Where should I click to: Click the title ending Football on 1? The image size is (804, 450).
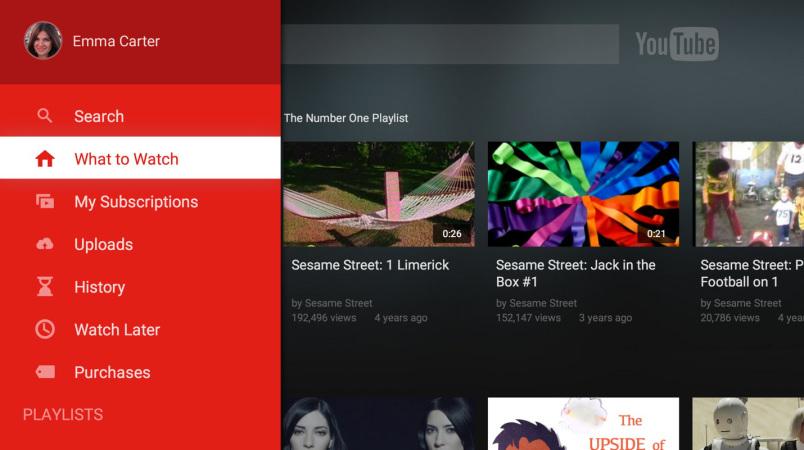coord(752,273)
